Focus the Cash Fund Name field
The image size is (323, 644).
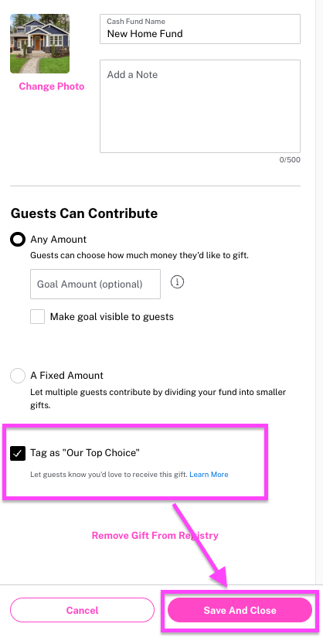pyautogui.click(x=200, y=29)
